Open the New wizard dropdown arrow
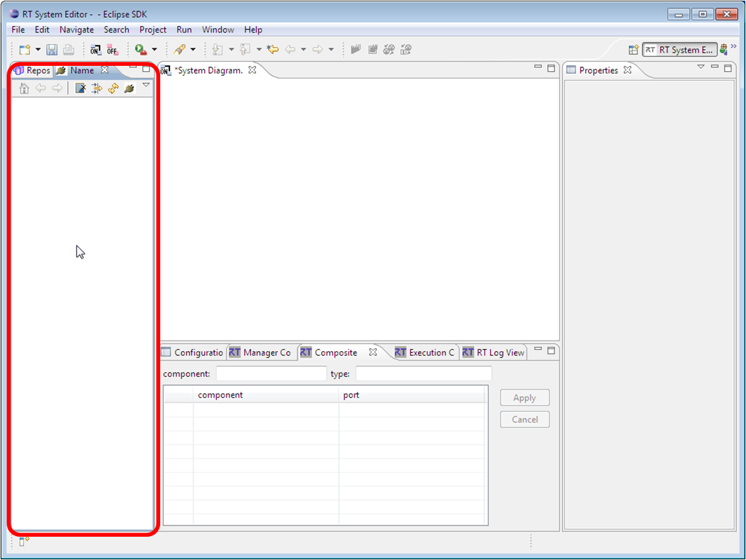 (38, 49)
